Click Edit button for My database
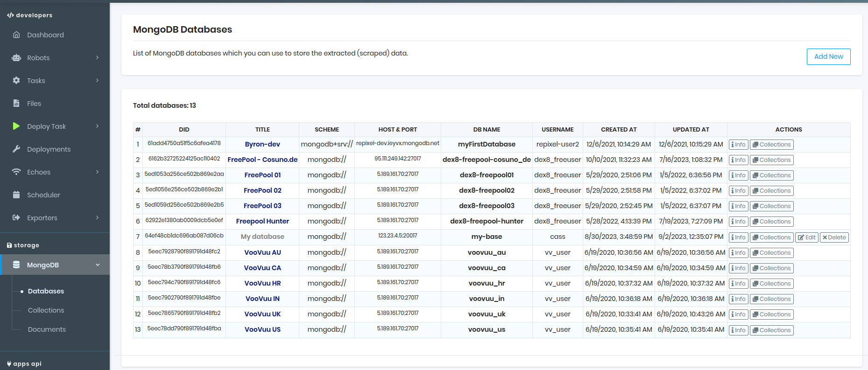The width and height of the screenshot is (868, 370). pos(807,237)
